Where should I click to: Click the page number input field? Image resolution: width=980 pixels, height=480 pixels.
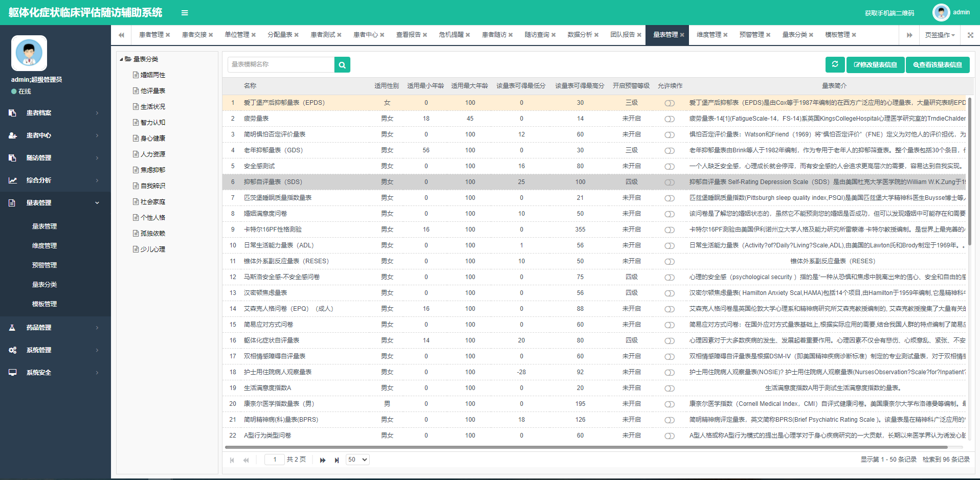coord(274,460)
